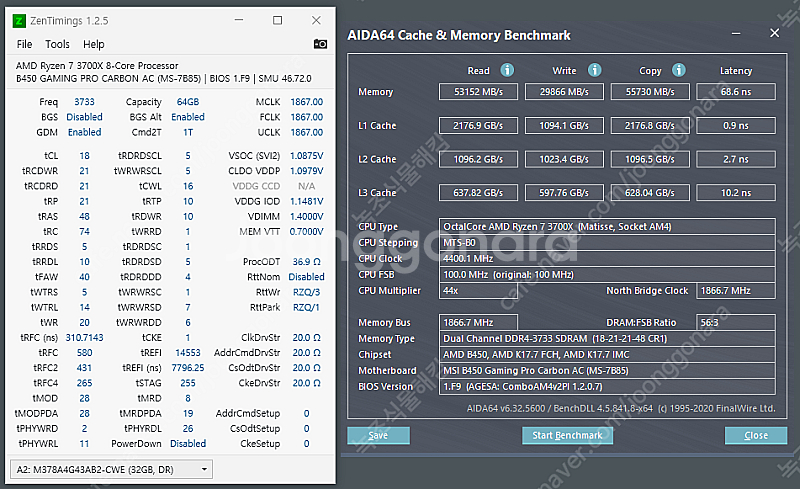Click the L2 Cache Write value 1023.4 GB/s
Image resolution: width=800 pixels, height=489 pixels.
click(564, 159)
